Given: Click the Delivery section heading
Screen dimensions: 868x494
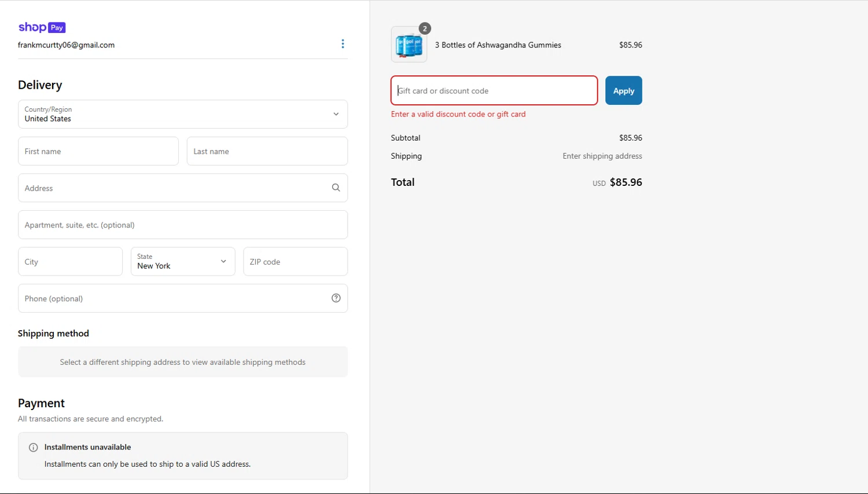Looking at the screenshot, I should pos(40,85).
